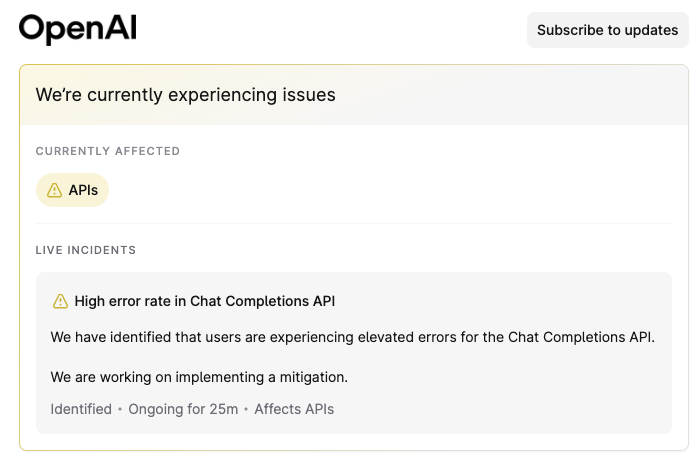The width and height of the screenshot is (700, 456).
Task: Open the High error rate incident title
Action: 206,301
